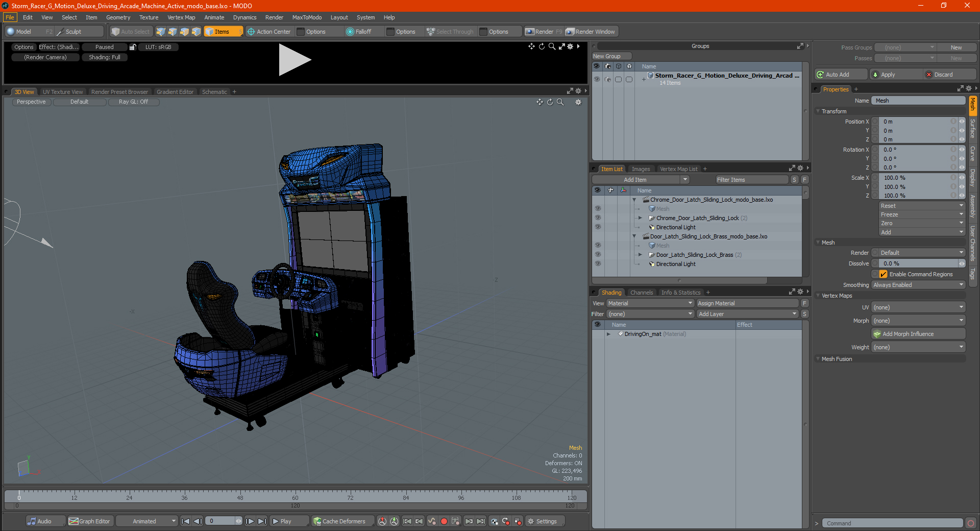Toggle Options checkbox next to Select Through

483,32
